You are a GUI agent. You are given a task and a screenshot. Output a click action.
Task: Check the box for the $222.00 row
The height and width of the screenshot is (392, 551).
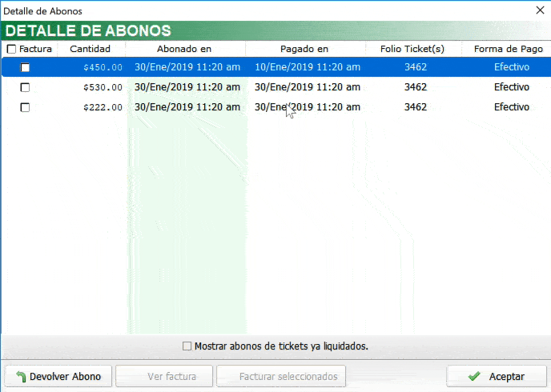[x=25, y=107]
